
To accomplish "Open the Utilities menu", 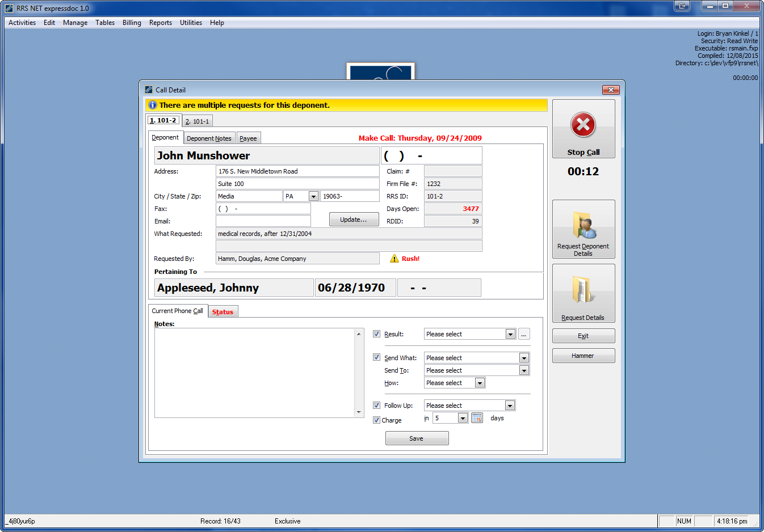I will tap(191, 23).
